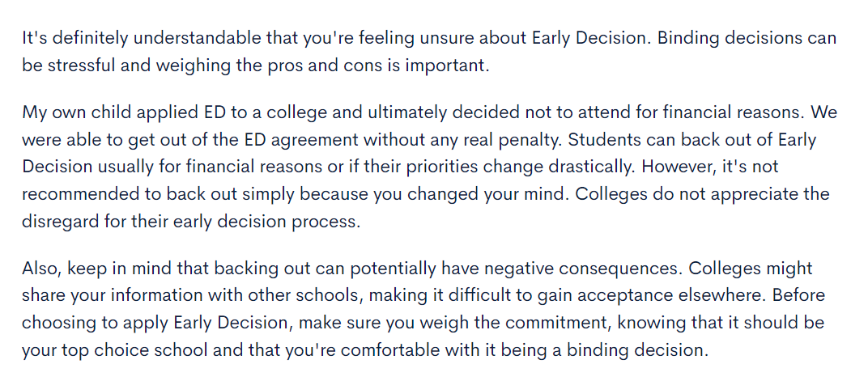868x381 pixels.
Task: Click text "disregard for their early decision process"
Action: click(191, 221)
